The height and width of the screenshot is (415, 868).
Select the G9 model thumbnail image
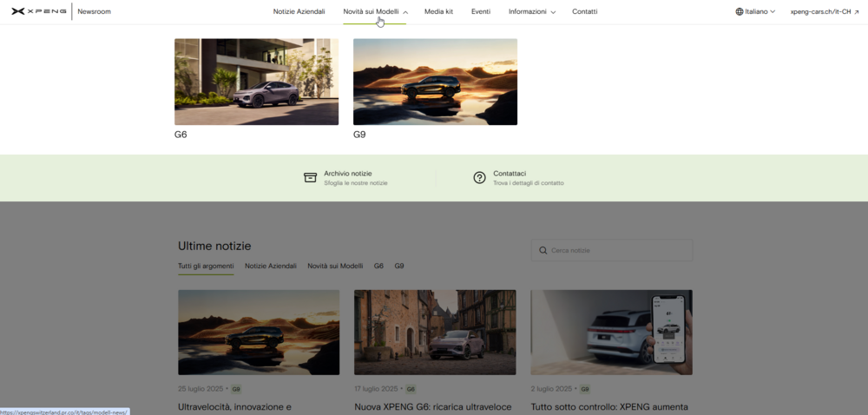click(x=435, y=82)
